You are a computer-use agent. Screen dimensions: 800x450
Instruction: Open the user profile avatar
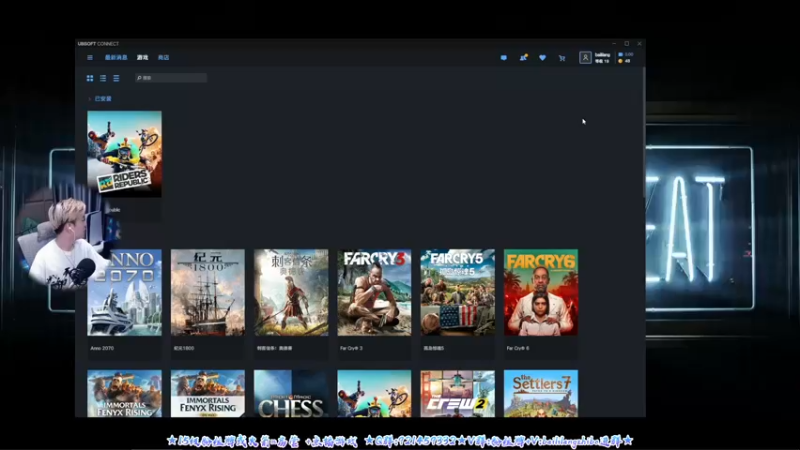(585, 58)
